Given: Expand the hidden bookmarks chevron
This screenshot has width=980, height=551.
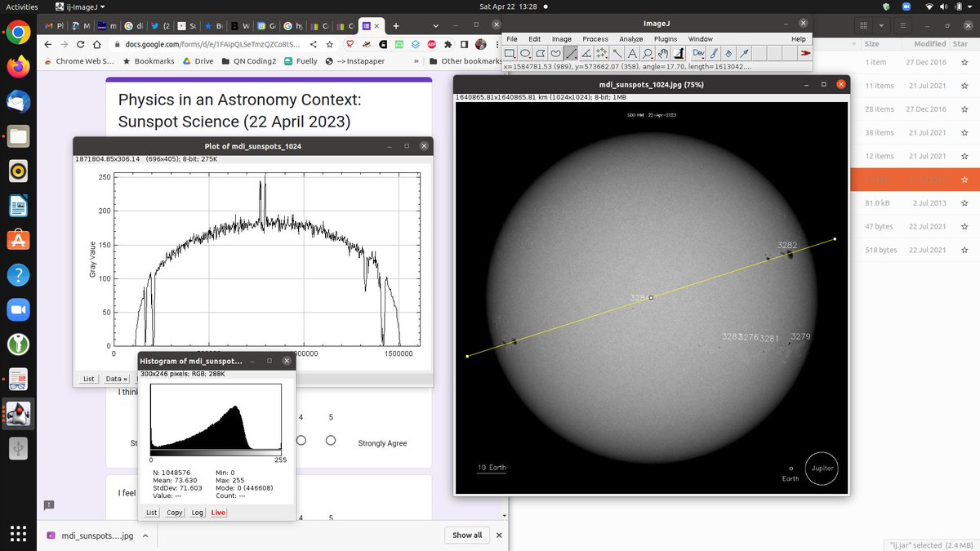Looking at the screenshot, I should coord(416,61).
